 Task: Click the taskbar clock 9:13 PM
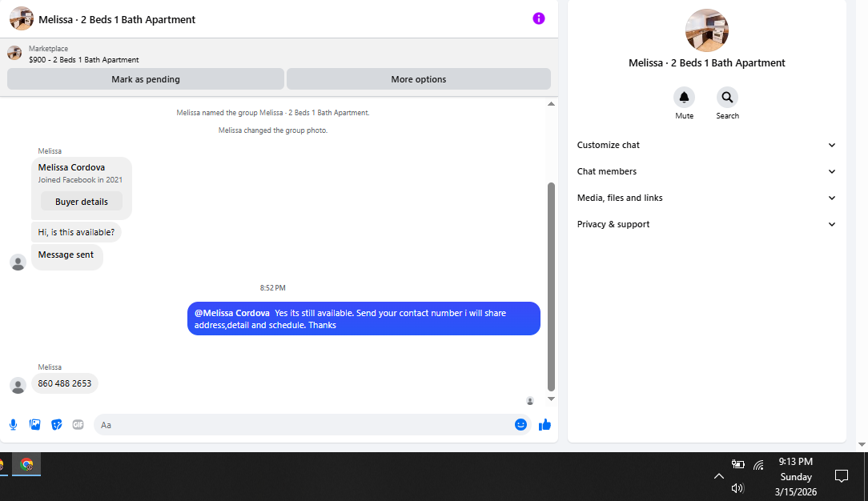pyautogui.click(x=796, y=462)
